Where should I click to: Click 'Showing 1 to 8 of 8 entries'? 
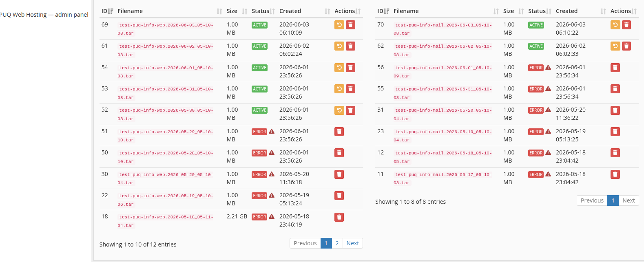coord(411,202)
